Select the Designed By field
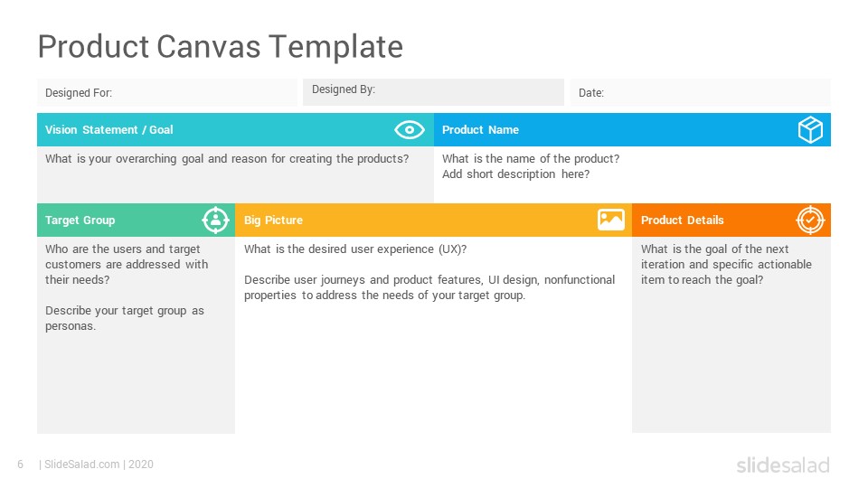 click(x=433, y=92)
